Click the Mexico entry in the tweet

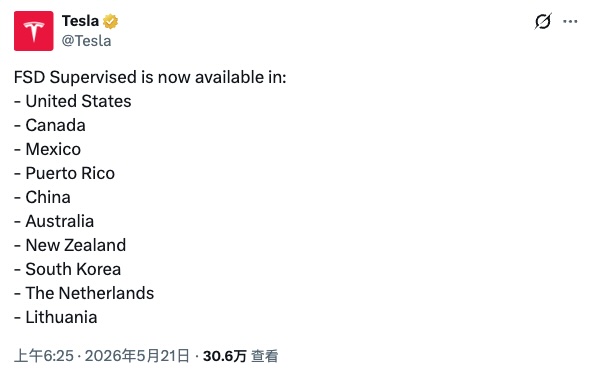(47, 150)
